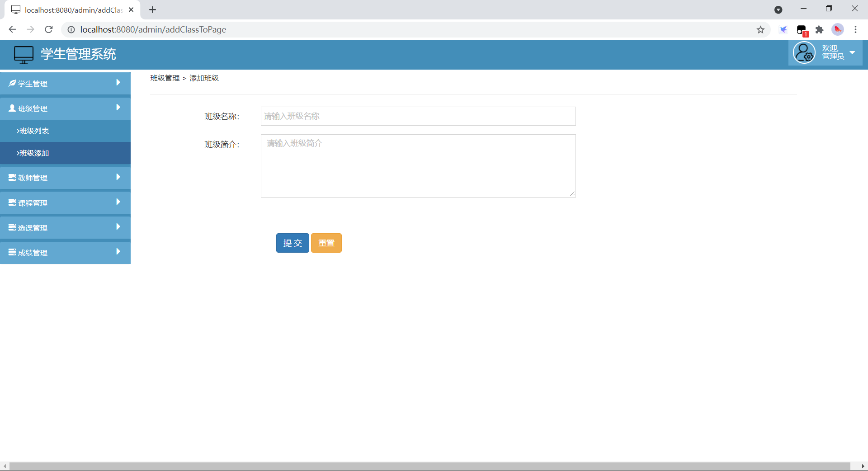Screen dimensions: 868x471
Task: Click 班级管理 in the breadcrumb
Action: click(x=165, y=78)
